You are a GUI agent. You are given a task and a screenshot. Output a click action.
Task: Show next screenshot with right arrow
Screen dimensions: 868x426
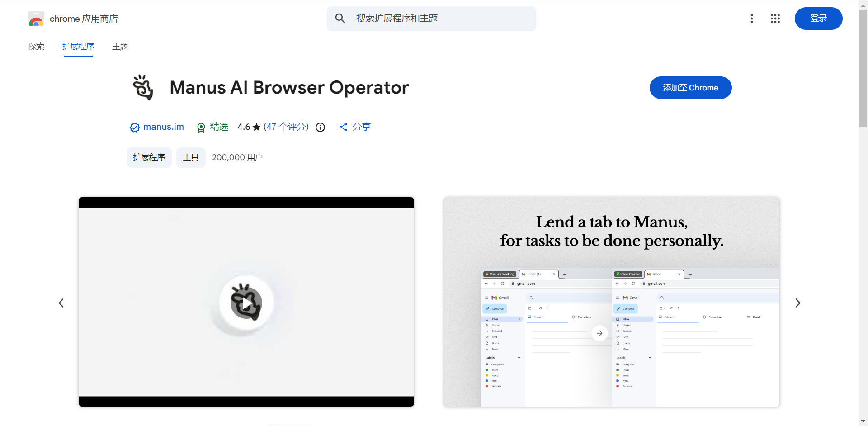pos(797,303)
